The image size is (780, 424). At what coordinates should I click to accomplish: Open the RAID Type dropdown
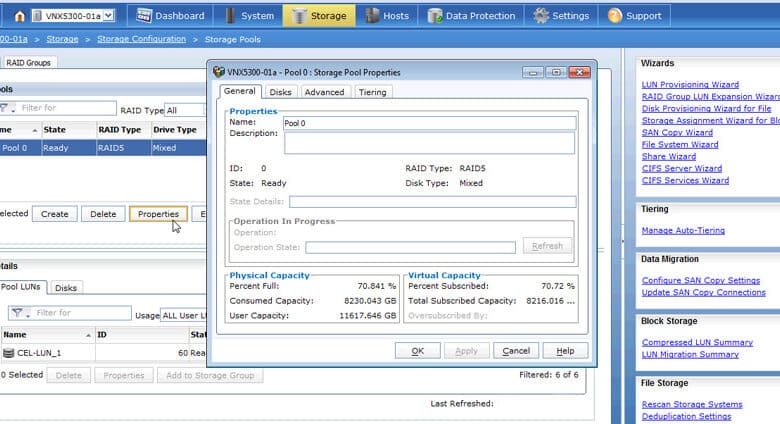tap(185, 110)
